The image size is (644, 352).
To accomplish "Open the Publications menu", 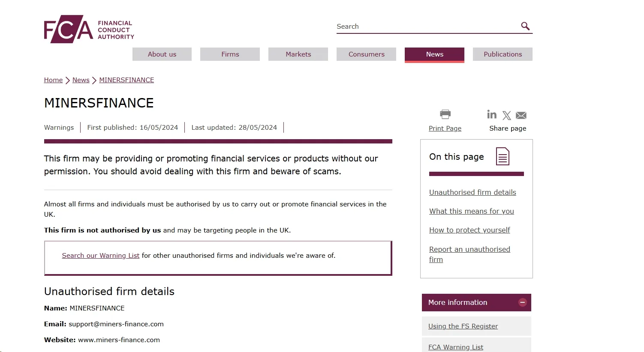I will click(503, 54).
